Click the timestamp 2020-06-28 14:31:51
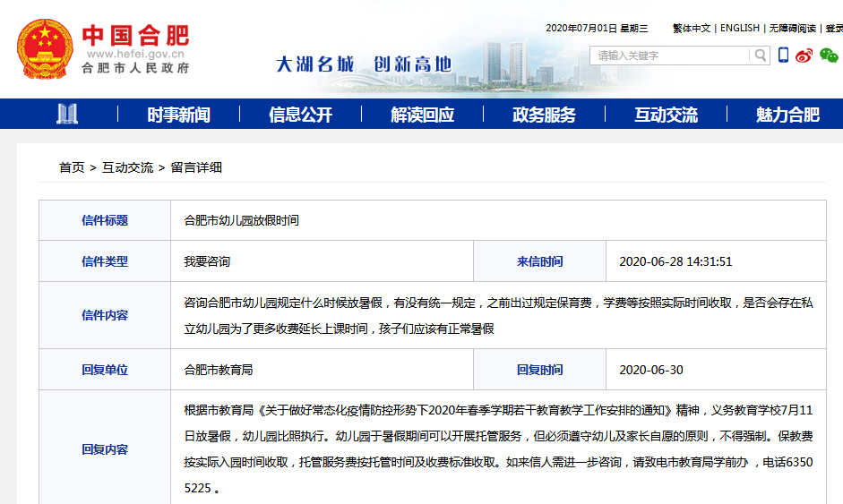The height and width of the screenshot is (504, 843). click(675, 261)
